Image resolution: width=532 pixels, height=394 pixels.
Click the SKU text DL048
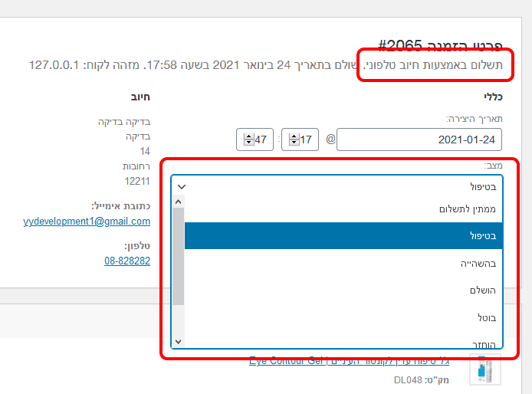coord(408,380)
